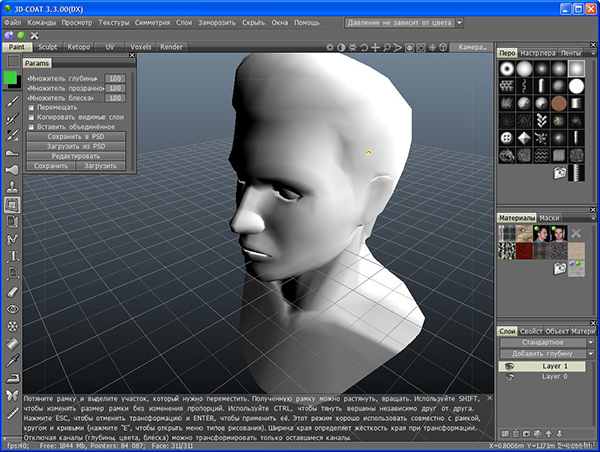Click the green foreground color swatch
This screenshot has width=600, height=452.
11,77
